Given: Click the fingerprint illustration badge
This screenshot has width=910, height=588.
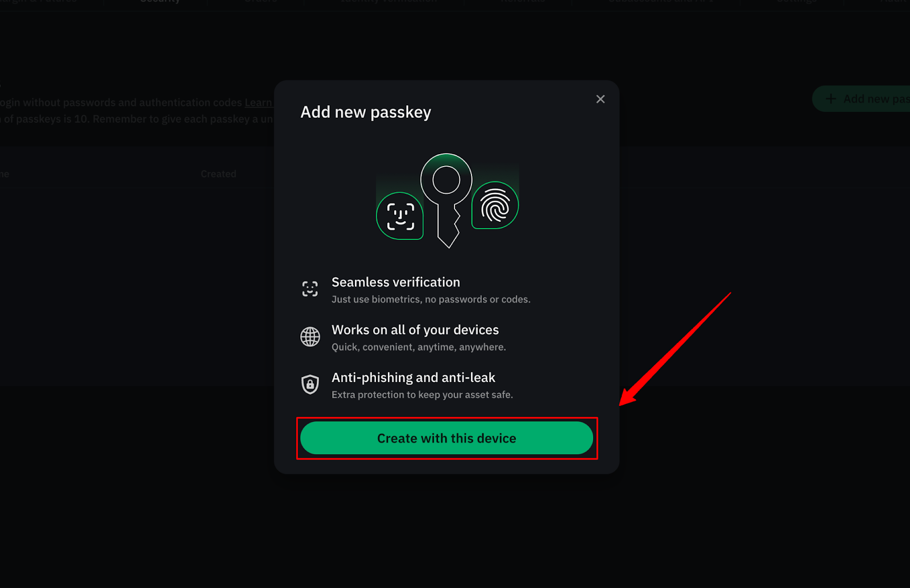Looking at the screenshot, I should (495, 205).
